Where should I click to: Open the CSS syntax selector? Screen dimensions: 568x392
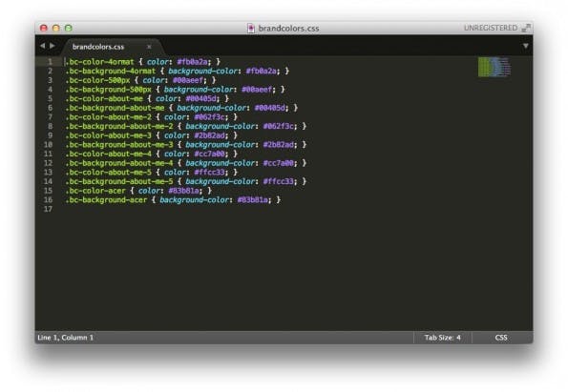point(501,338)
